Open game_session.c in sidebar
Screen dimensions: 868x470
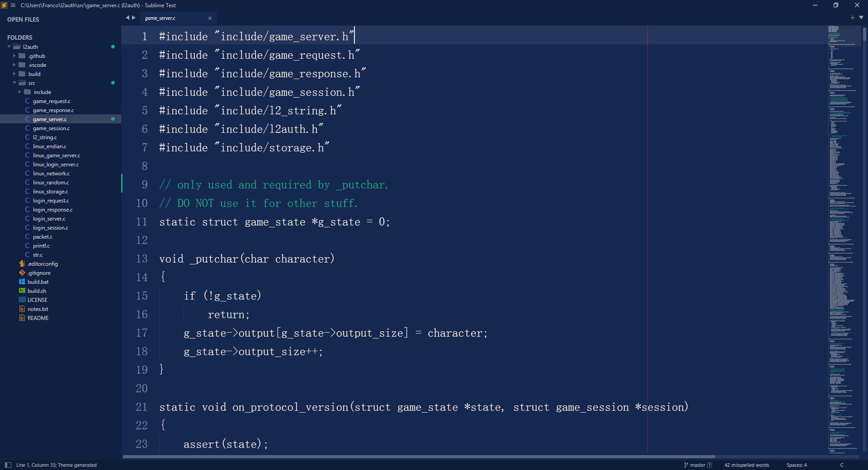(51, 128)
